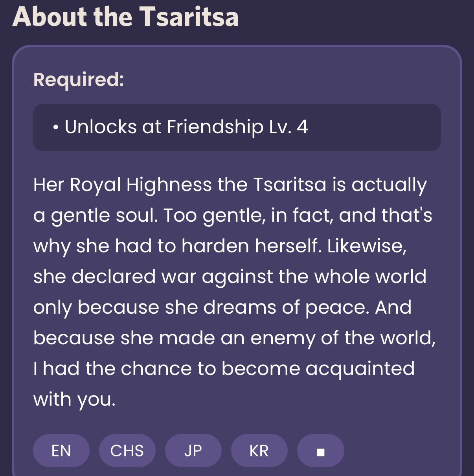Screen dimensions: 474x476
Task: Click the bullet point before Unlocks
Action: tap(57, 127)
